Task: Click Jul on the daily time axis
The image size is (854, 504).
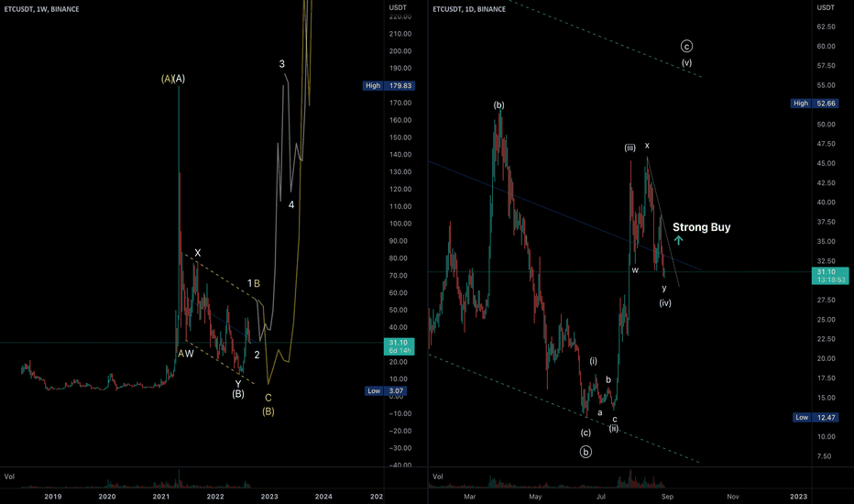Action: (x=601, y=497)
